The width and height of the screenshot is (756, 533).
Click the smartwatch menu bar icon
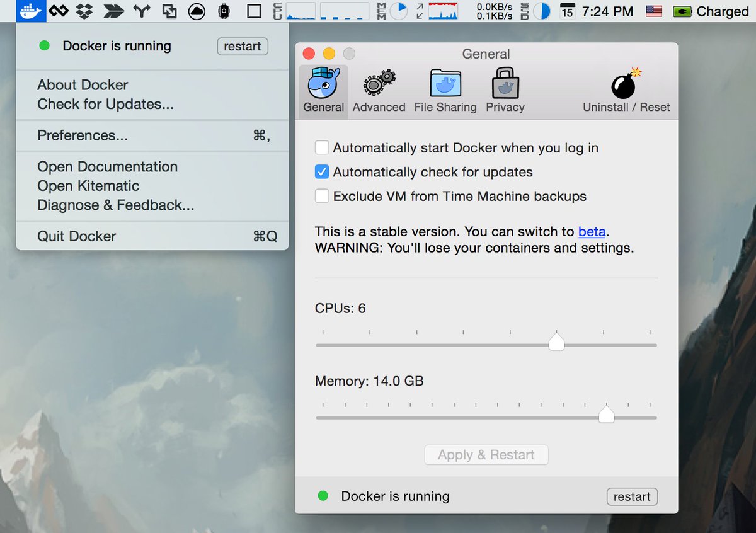pyautogui.click(x=224, y=11)
